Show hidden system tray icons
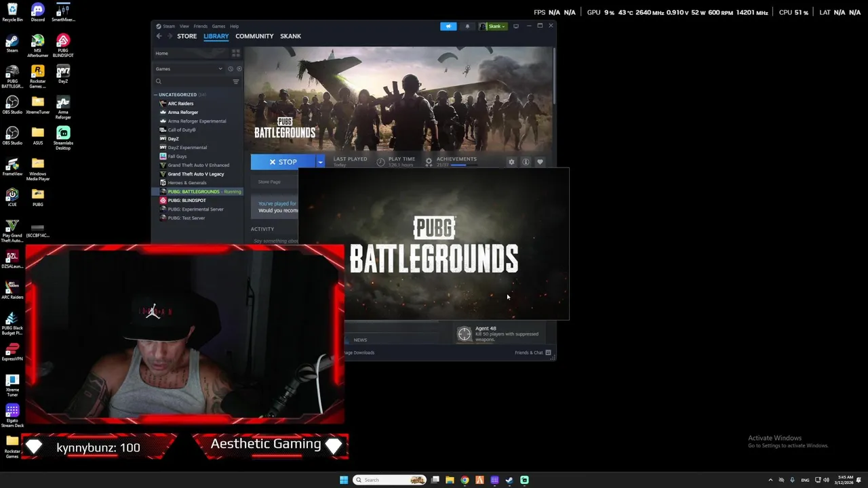The height and width of the screenshot is (488, 868). pos(770,480)
